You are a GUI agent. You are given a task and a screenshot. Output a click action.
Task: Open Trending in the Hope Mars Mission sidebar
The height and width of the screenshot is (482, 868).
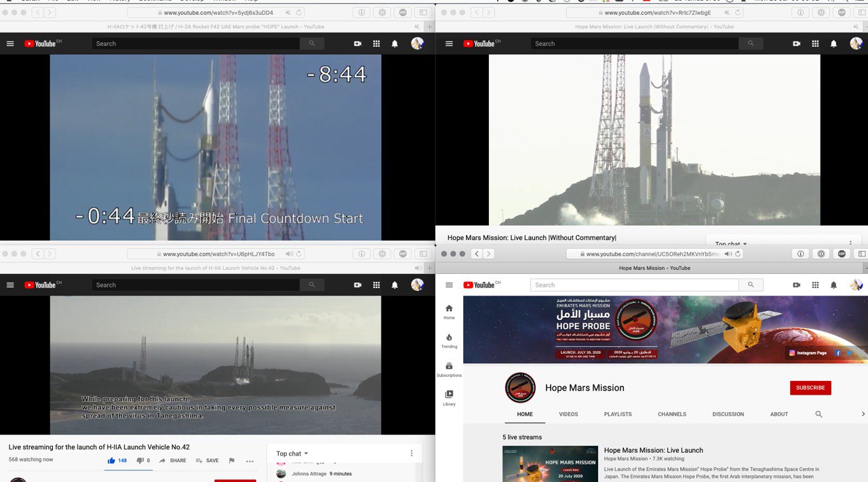pos(449,340)
